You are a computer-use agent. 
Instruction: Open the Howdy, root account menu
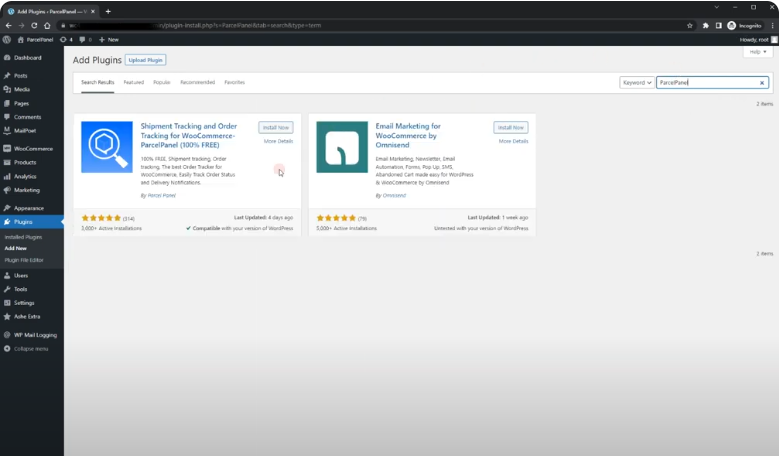(x=758, y=40)
